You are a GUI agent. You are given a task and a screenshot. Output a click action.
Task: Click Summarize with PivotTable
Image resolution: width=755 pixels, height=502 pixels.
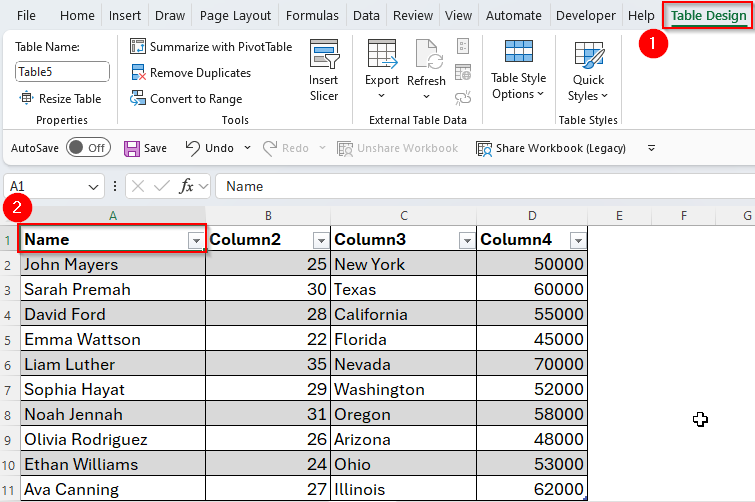point(211,47)
